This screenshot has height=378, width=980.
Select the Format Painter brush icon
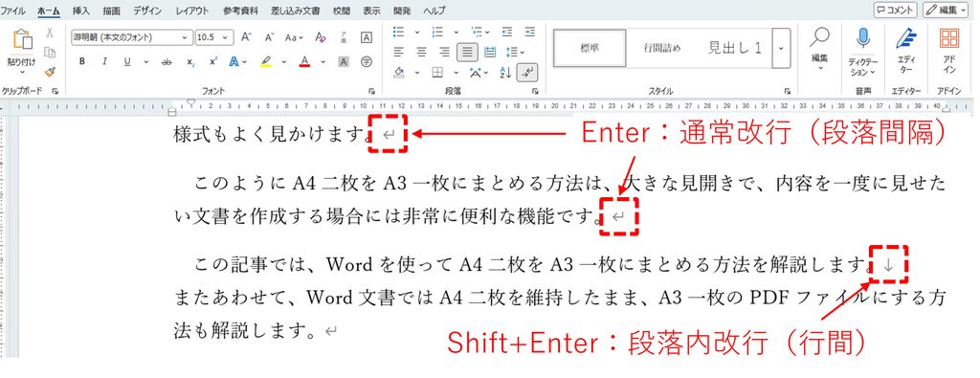click(50, 71)
